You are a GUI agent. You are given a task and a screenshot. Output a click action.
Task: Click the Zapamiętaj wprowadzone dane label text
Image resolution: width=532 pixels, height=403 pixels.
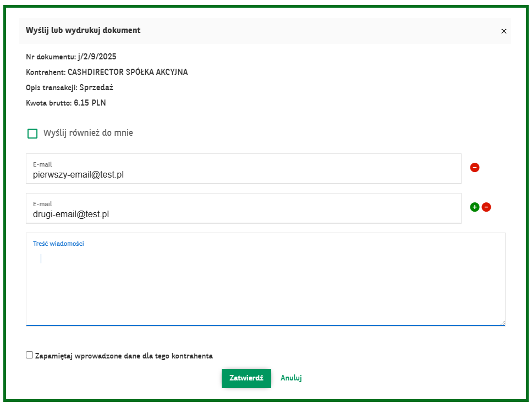coord(124,356)
